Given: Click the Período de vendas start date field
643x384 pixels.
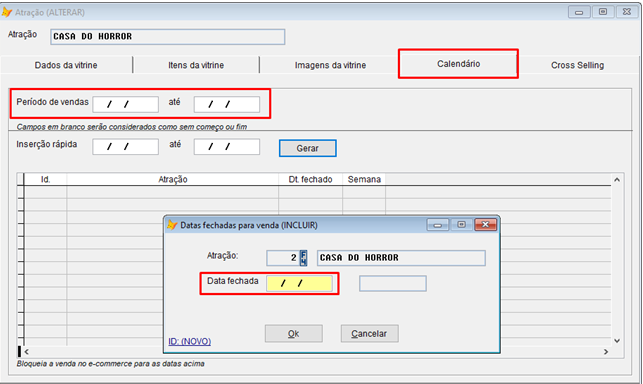Looking at the screenshot, I should coord(125,104).
